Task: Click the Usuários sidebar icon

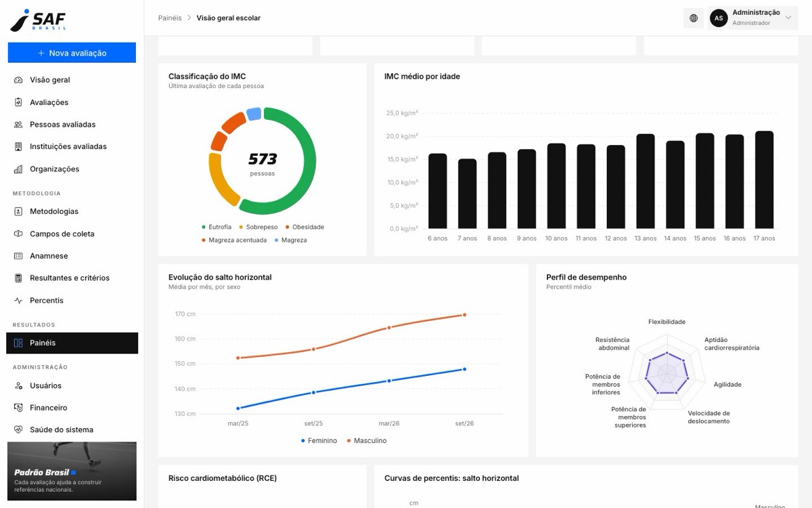Action: tap(18, 385)
